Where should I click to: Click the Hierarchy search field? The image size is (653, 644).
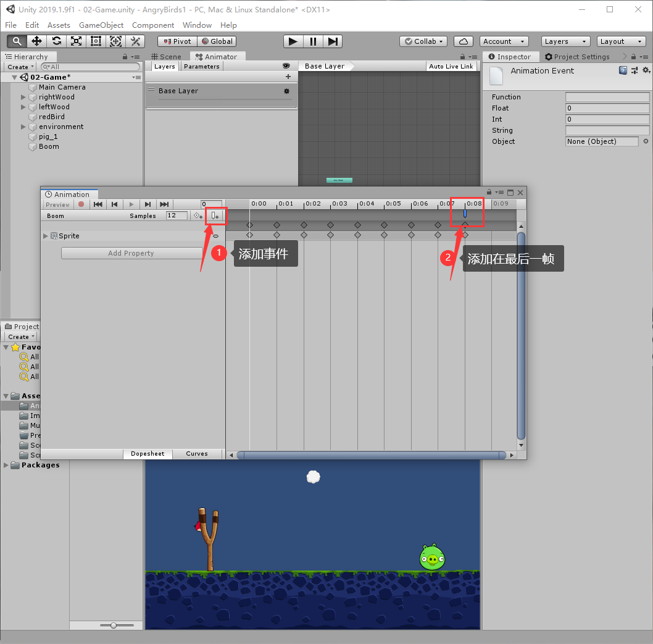point(91,67)
